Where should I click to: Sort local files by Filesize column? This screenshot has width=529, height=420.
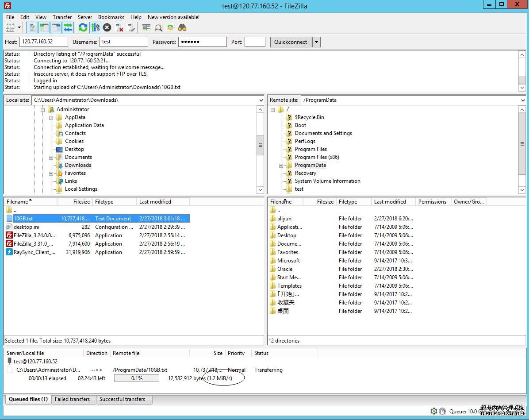pos(75,201)
